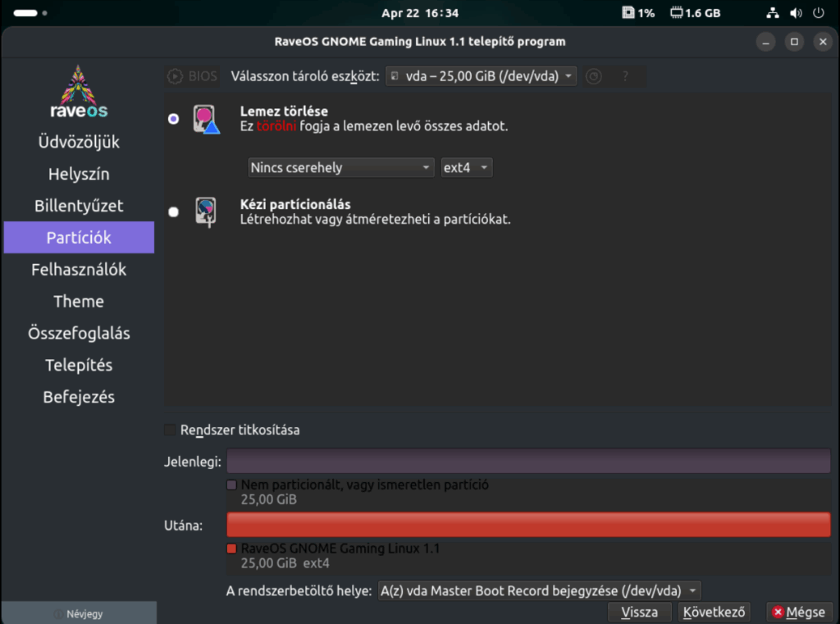Open the clock Apr 22 16:34
Screen dimensions: 840x624
(x=420, y=13)
